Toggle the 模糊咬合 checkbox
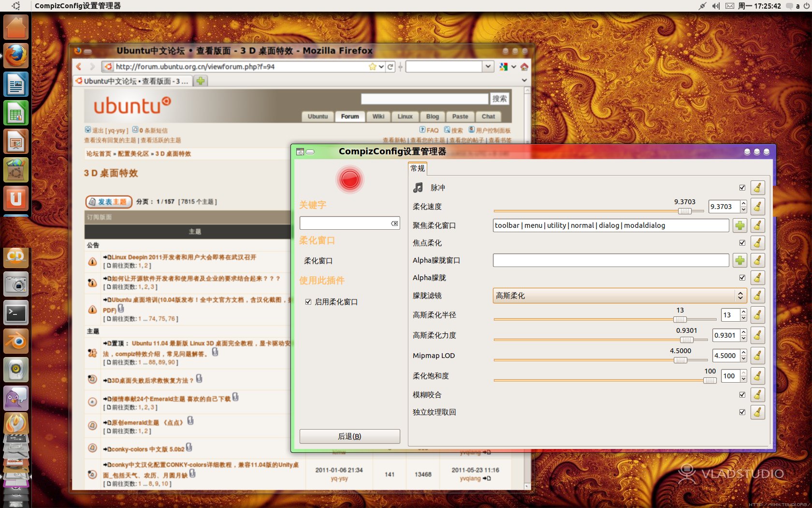This screenshot has width=812, height=508. pyautogui.click(x=742, y=395)
